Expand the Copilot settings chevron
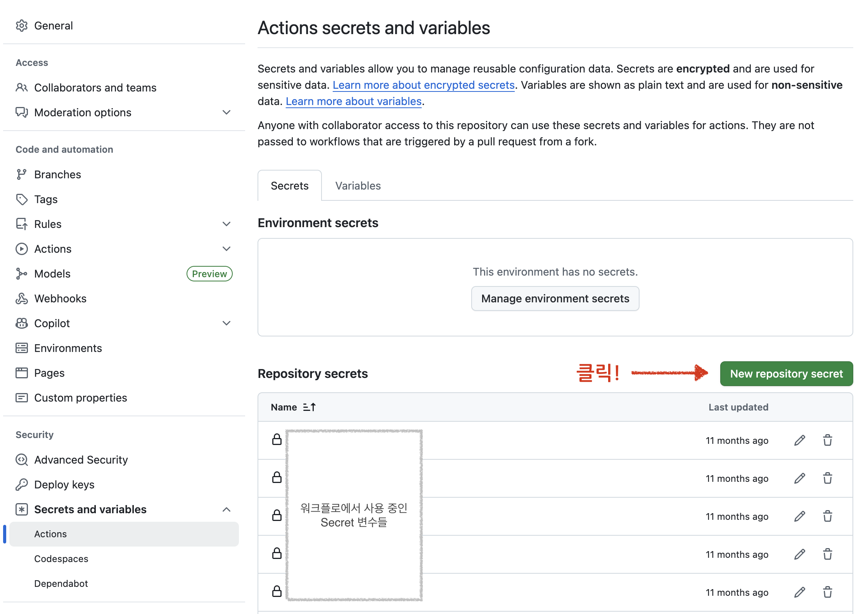 point(227,323)
